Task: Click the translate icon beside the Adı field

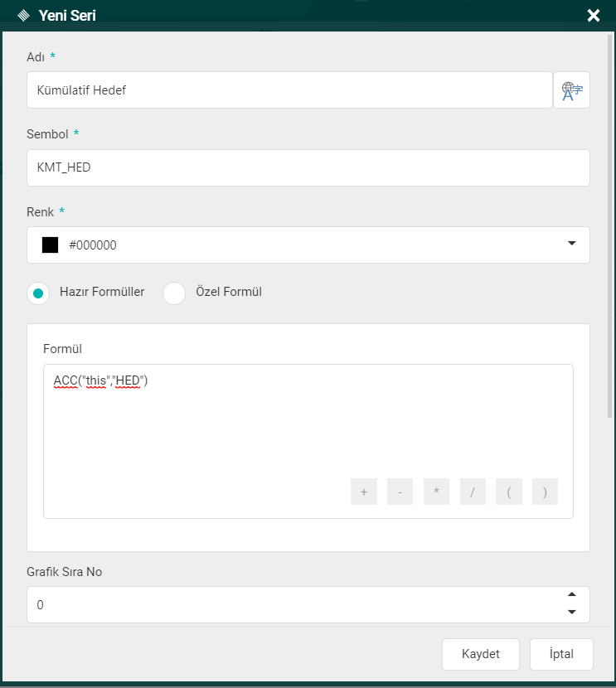Action: 572,90
